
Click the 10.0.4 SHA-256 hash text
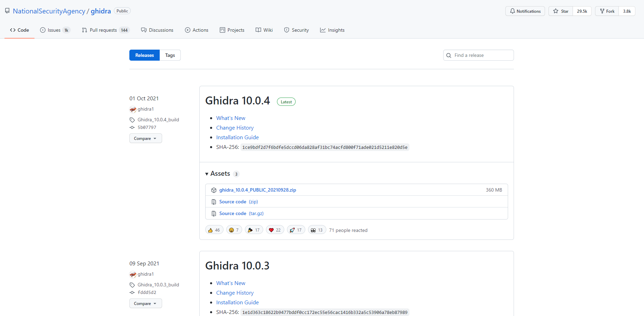pyautogui.click(x=325, y=147)
